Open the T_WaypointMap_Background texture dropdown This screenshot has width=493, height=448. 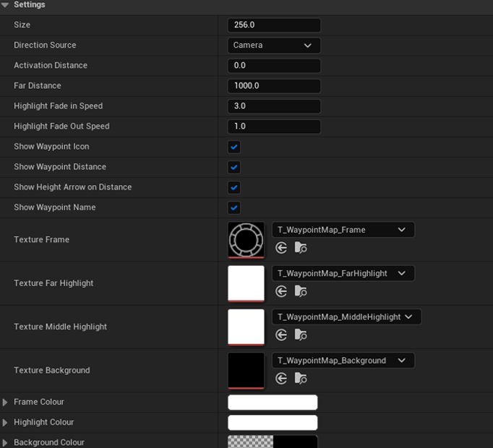click(x=343, y=360)
